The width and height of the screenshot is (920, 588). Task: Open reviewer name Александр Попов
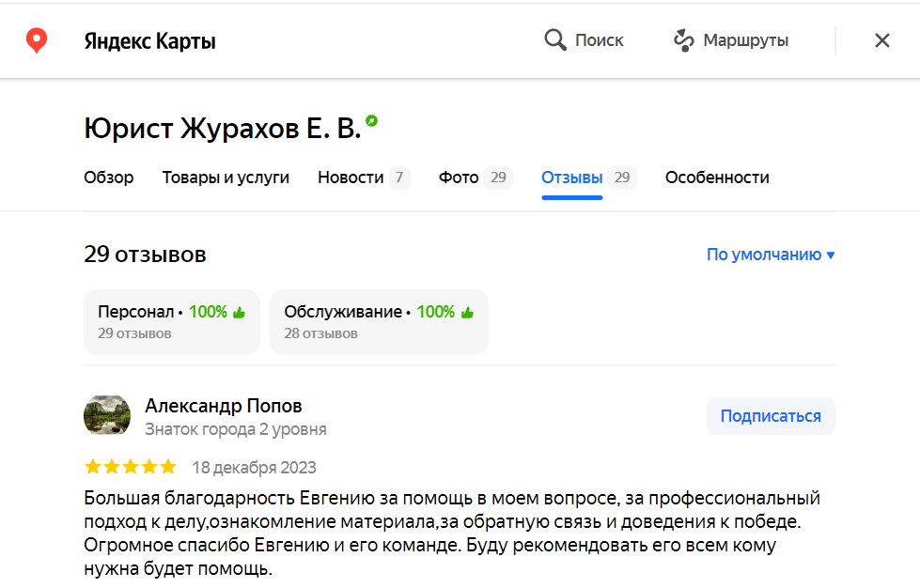[224, 406]
